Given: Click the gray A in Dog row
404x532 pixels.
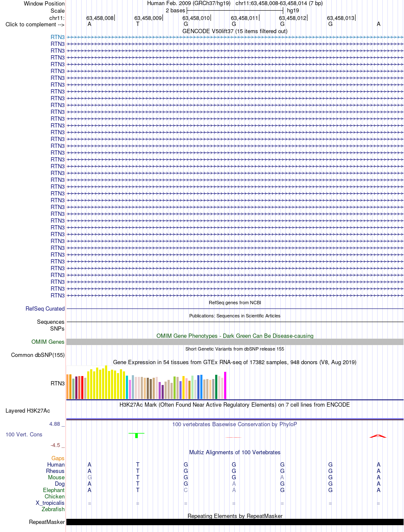Looking at the screenshot, I should pyautogui.click(x=234, y=484).
